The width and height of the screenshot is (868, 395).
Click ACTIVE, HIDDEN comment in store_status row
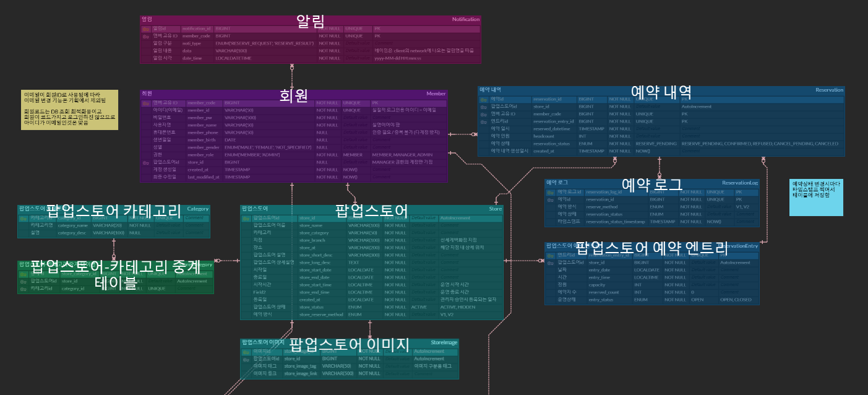click(458, 307)
